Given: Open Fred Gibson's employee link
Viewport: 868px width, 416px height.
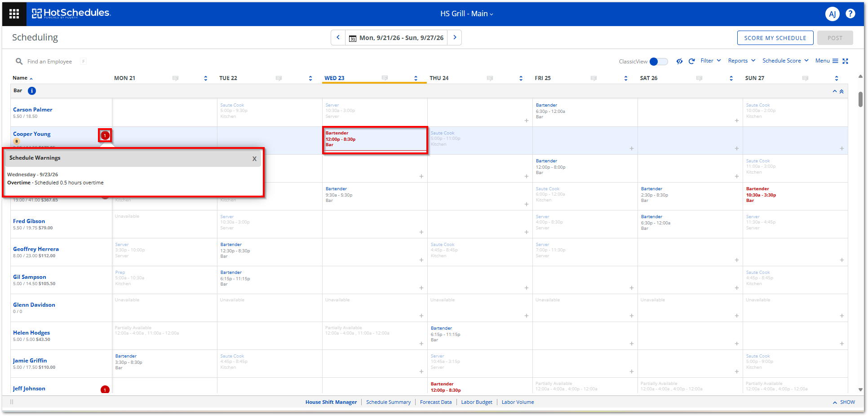Looking at the screenshot, I should (29, 221).
